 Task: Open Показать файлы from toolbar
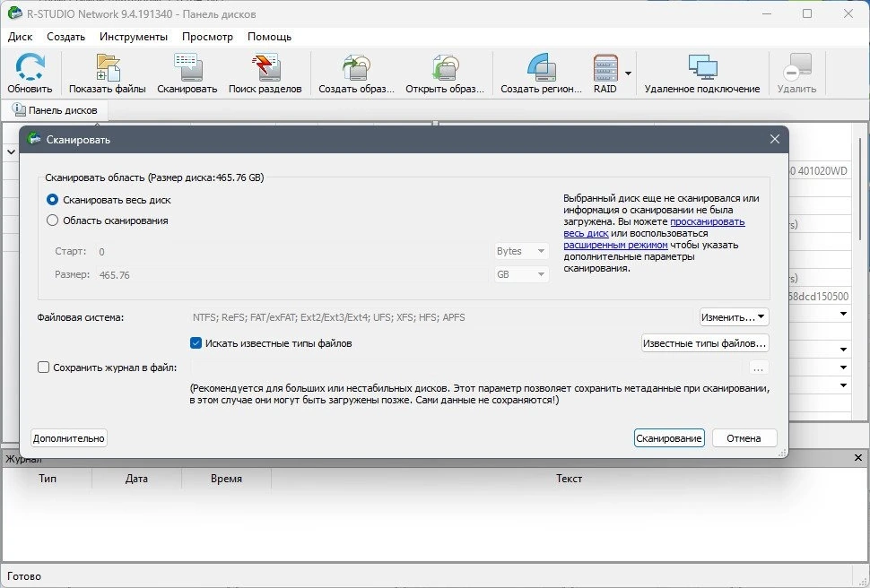[x=108, y=73]
